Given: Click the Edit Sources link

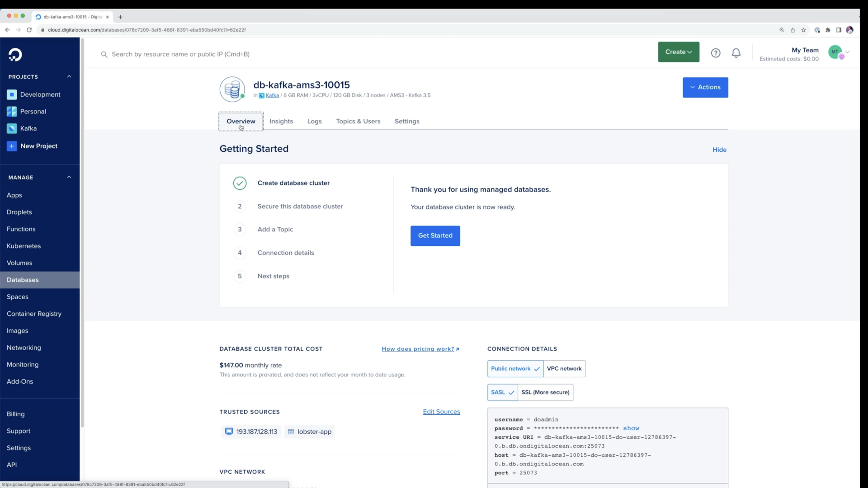Looking at the screenshot, I should (x=441, y=412).
